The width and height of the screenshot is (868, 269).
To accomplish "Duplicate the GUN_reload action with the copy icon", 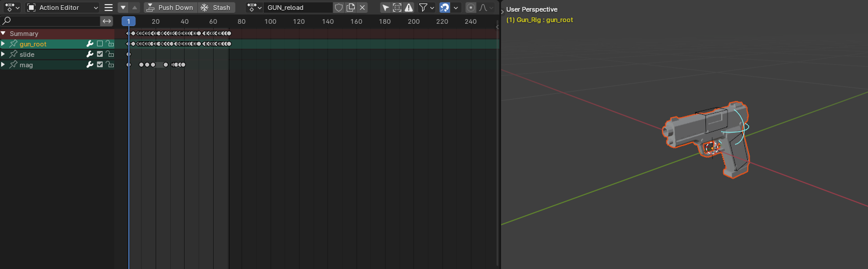I will (351, 8).
